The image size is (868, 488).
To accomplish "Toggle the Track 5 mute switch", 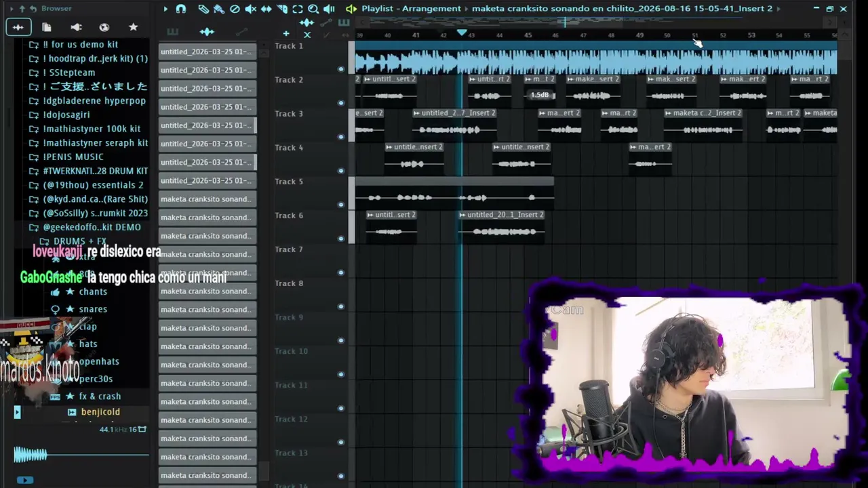I will (x=341, y=204).
